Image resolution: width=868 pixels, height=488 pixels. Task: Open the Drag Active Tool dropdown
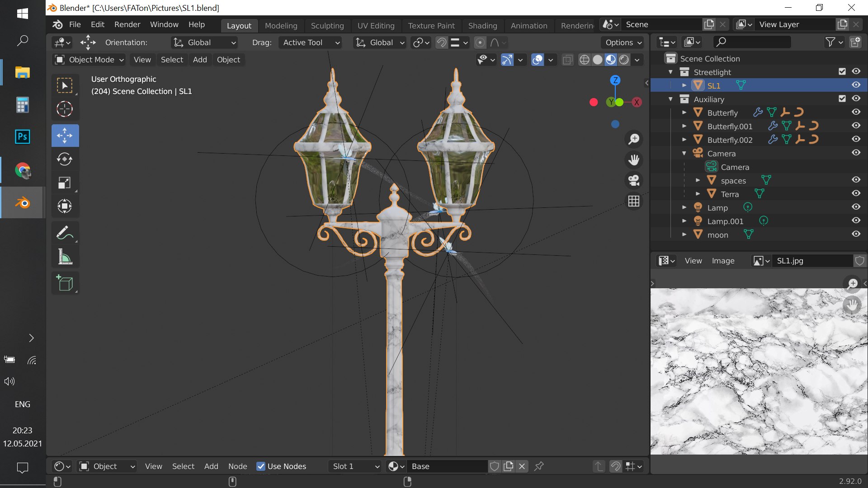(x=310, y=42)
